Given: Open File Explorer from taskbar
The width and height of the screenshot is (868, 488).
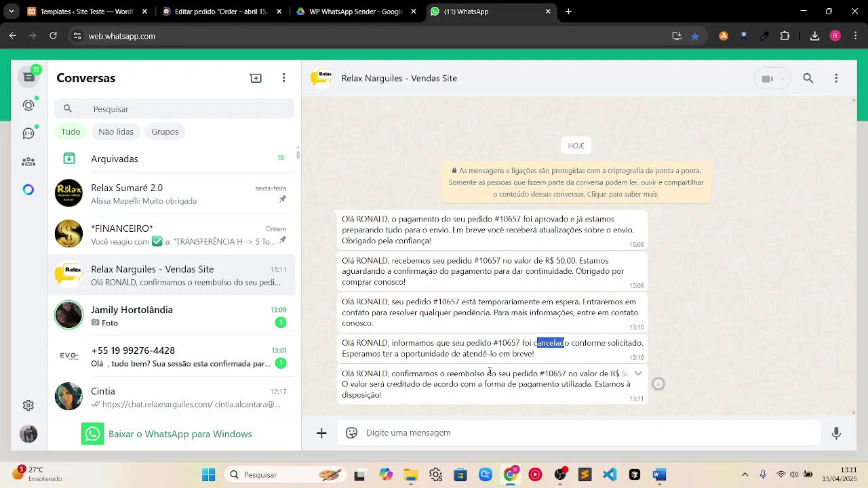Looking at the screenshot, I should click(410, 474).
